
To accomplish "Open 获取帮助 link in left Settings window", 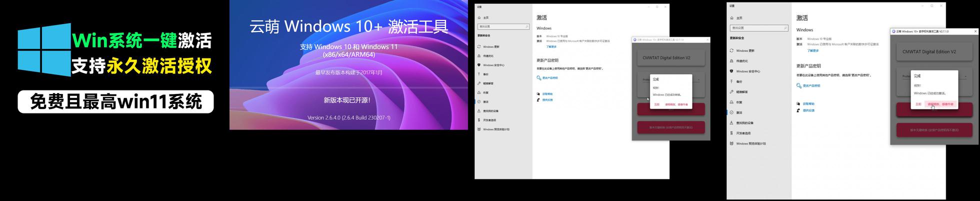I will tap(547, 94).
